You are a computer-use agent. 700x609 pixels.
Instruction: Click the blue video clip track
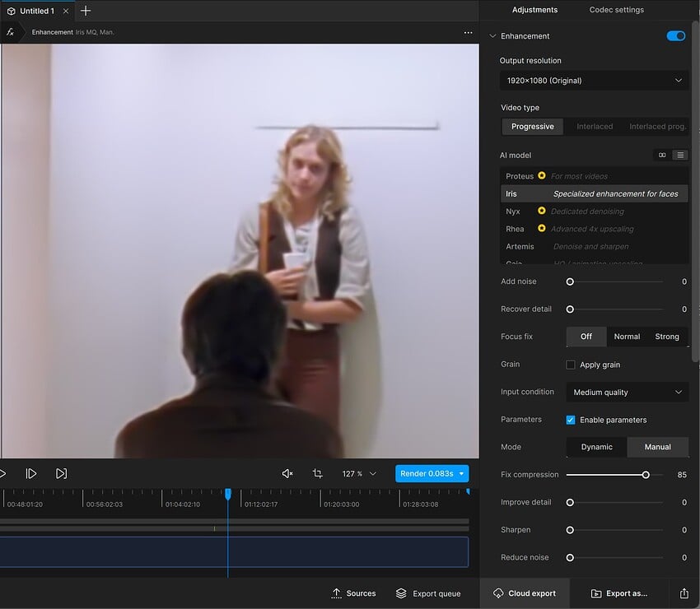(234, 552)
